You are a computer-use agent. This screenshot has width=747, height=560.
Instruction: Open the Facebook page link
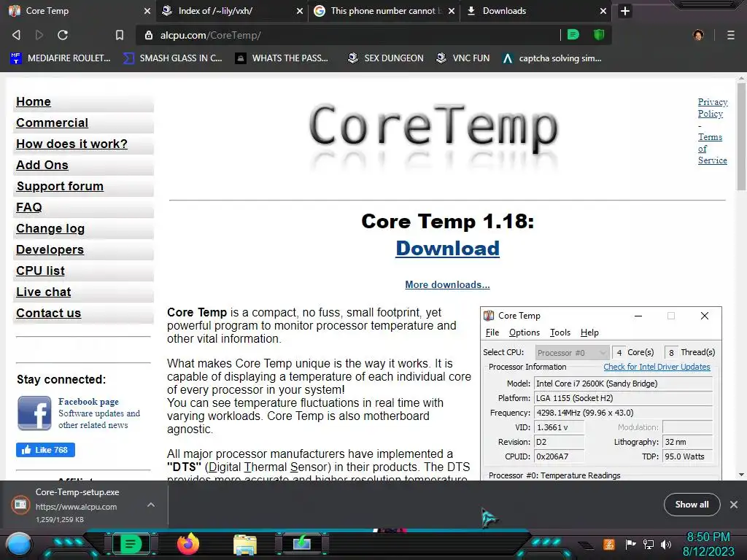[x=88, y=402]
